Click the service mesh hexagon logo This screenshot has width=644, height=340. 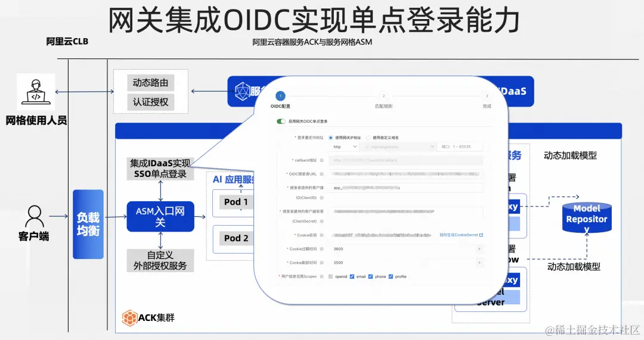[242, 91]
